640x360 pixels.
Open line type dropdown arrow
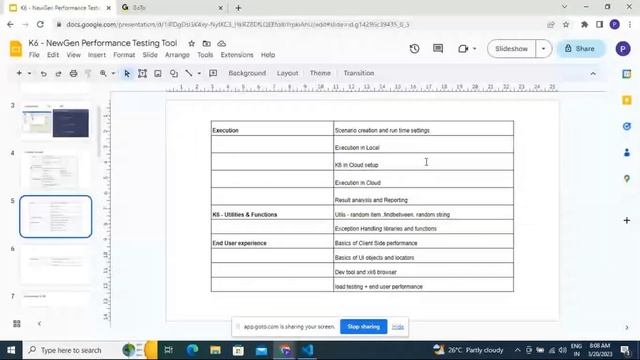coord(199,73)
